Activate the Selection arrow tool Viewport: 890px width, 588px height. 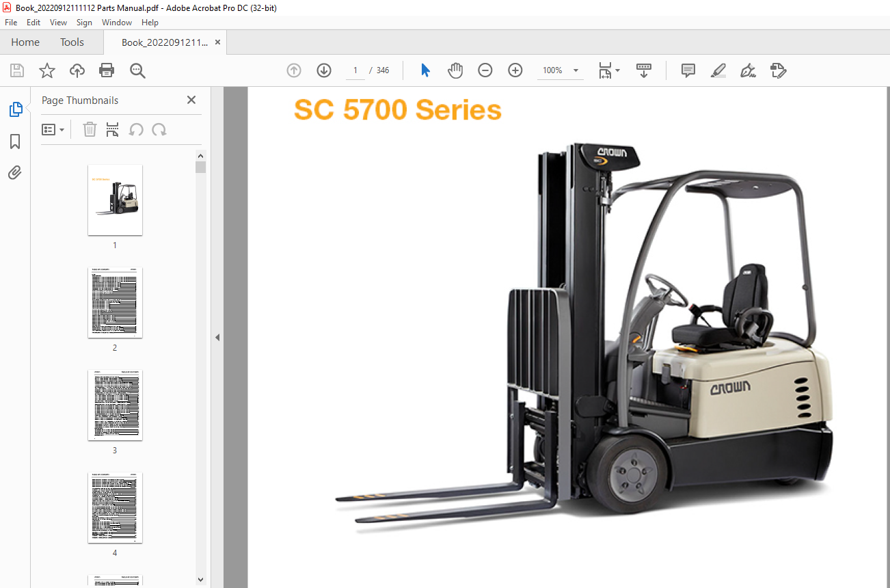click(x=425, y=70)
